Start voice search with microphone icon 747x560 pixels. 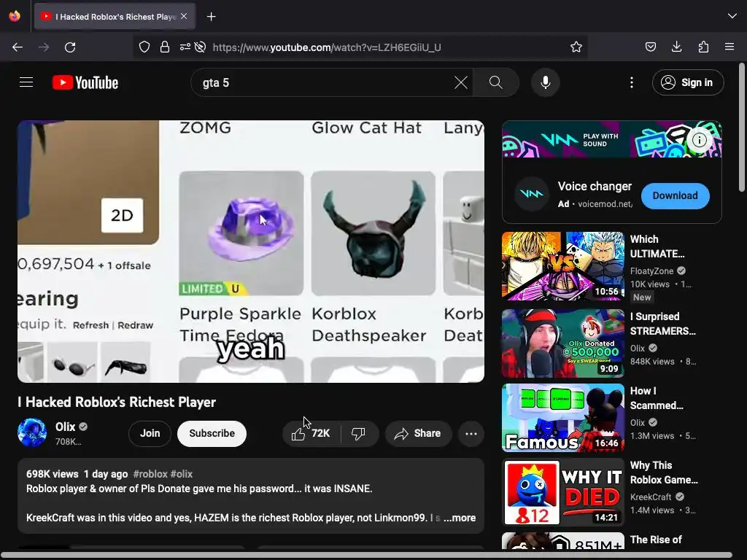point(546,82)
